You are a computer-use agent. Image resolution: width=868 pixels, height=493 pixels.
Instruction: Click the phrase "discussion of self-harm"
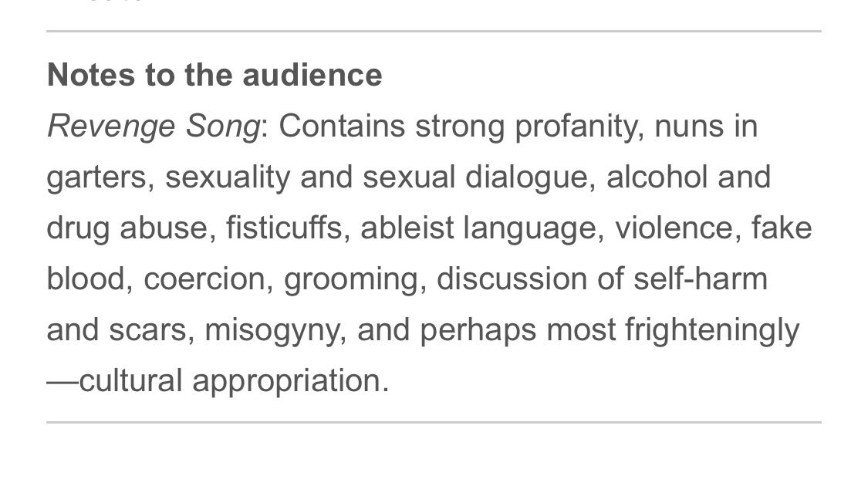(602, 279)
